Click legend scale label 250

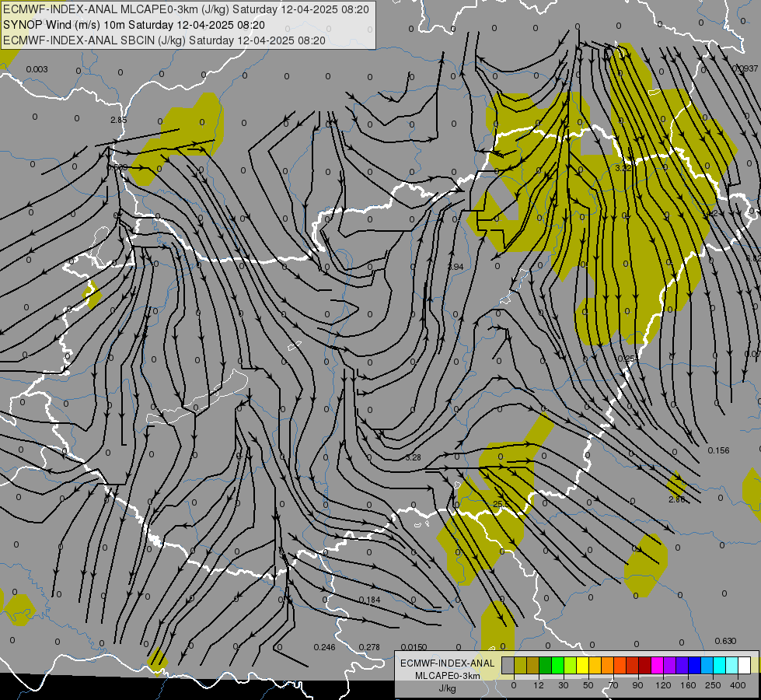713,685
